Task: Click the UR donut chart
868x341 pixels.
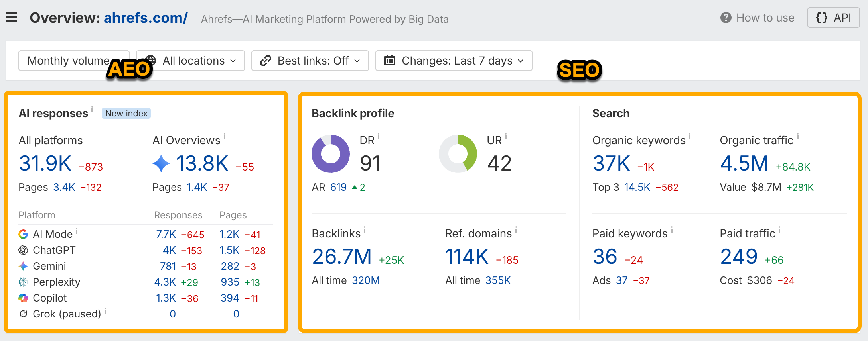Action: pyautogui.click(x=458, y=154)
